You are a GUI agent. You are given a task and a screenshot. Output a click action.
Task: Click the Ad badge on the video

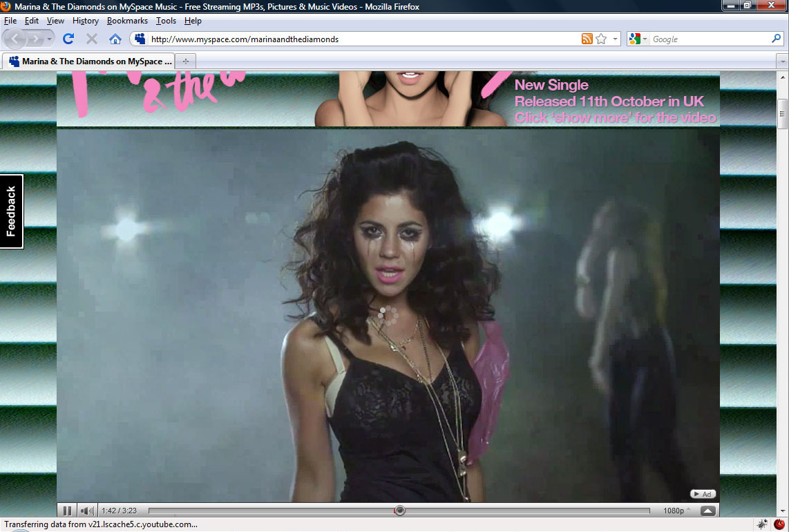coord(703,494)
